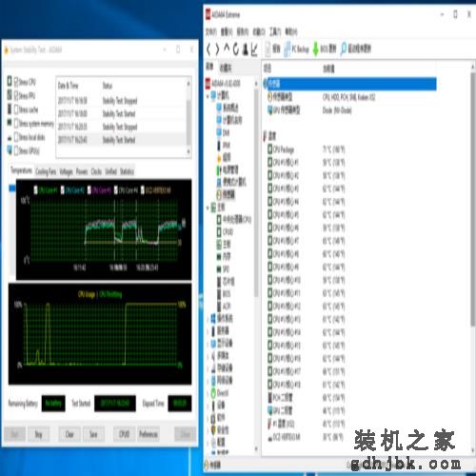Viewport: 476px width, 476px height.
Task: Select BIOS item in the tree
Action: point(224,294)
